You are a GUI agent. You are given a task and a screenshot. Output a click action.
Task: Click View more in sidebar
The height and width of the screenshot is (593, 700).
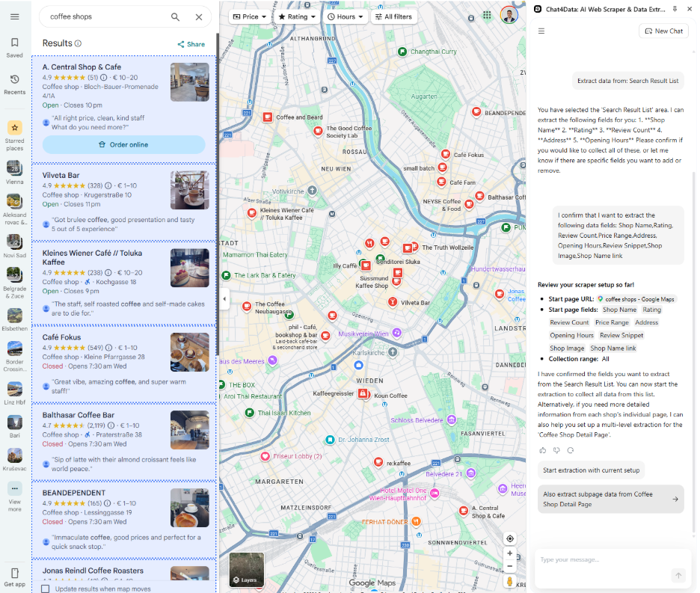(15, 497)
